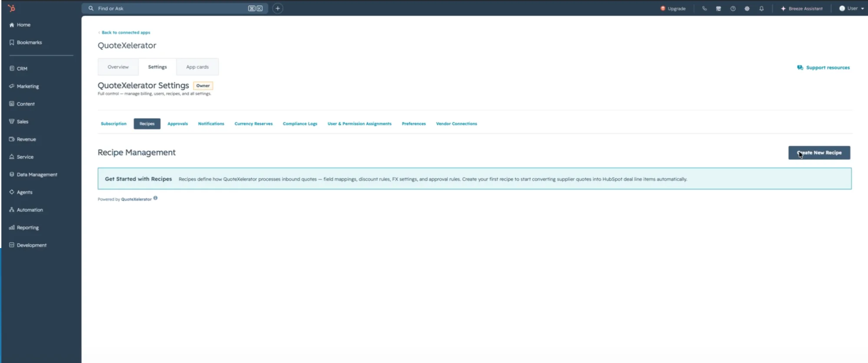The width and height of the screenshot is (868, 363).
Task: Open the Agents sidebar menu
Action: 21,192
